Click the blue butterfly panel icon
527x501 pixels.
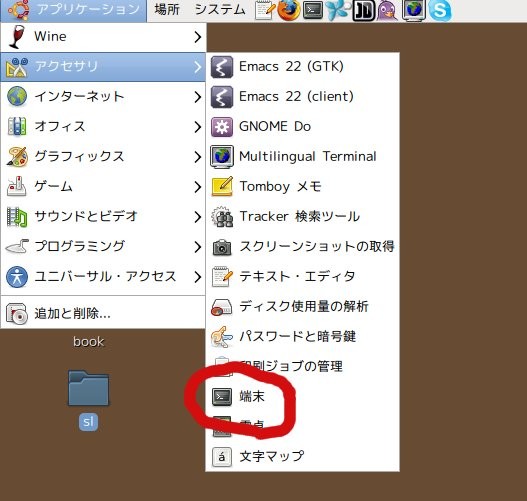338,10
